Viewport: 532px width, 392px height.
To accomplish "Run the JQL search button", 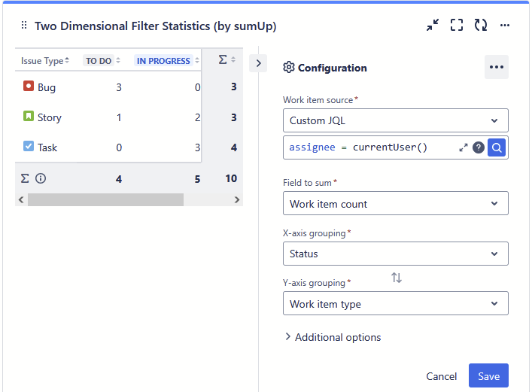I will pos(497,147).
